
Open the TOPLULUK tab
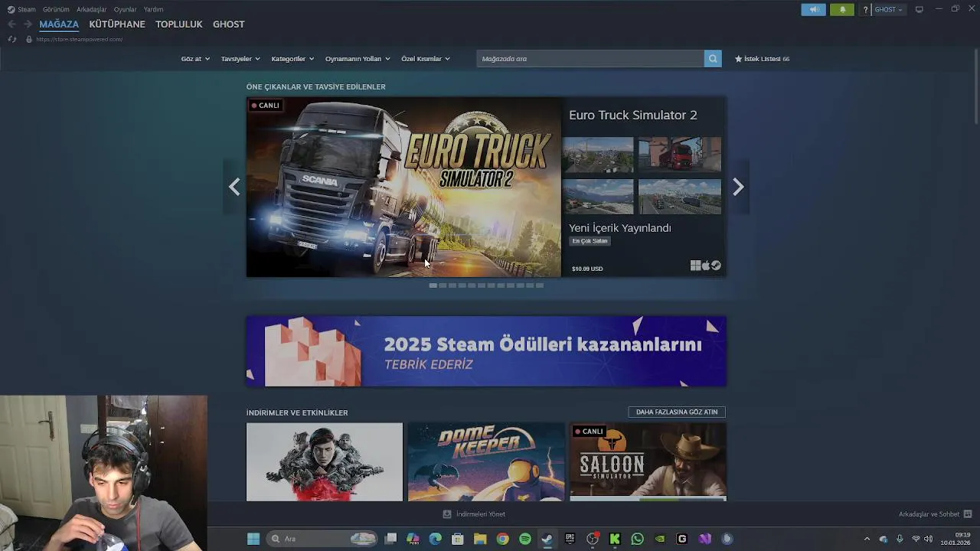pos(179,24)
